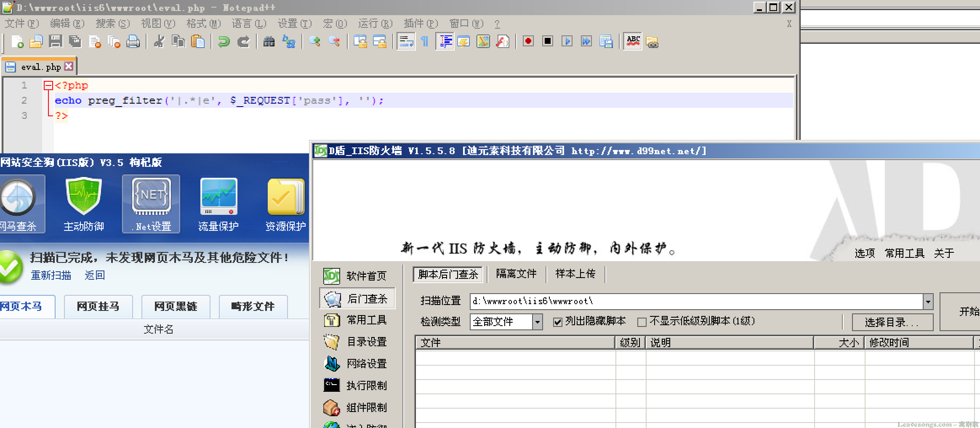
Task: Check the 不显示低级别脚本(1级) checkbox
Action: (642, 322)
